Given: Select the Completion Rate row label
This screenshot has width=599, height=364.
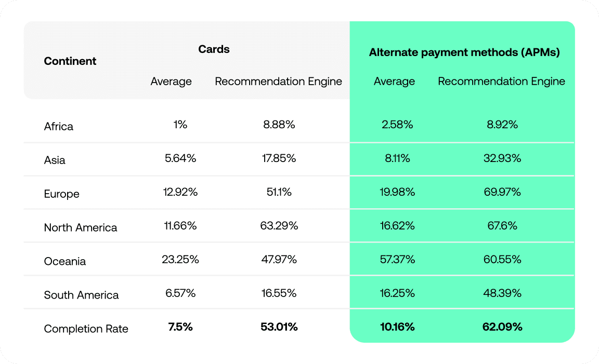Looking at the screenshot, I should (x=86, y=329).
